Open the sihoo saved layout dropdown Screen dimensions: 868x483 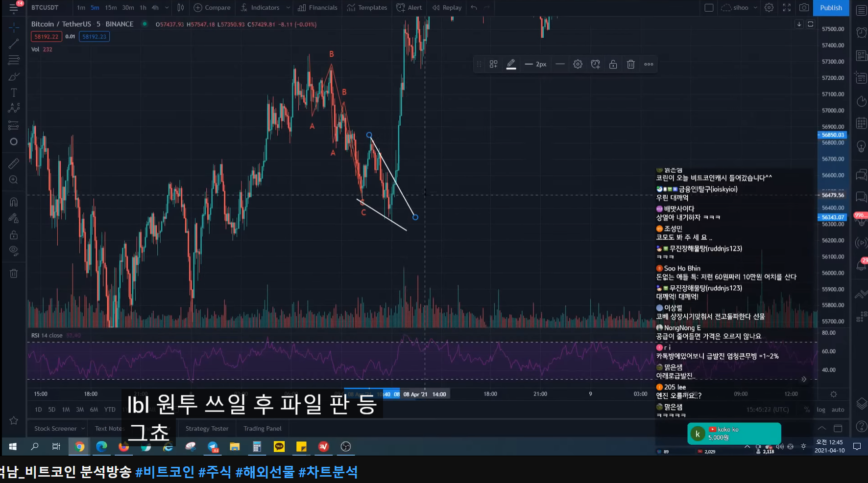740,7
